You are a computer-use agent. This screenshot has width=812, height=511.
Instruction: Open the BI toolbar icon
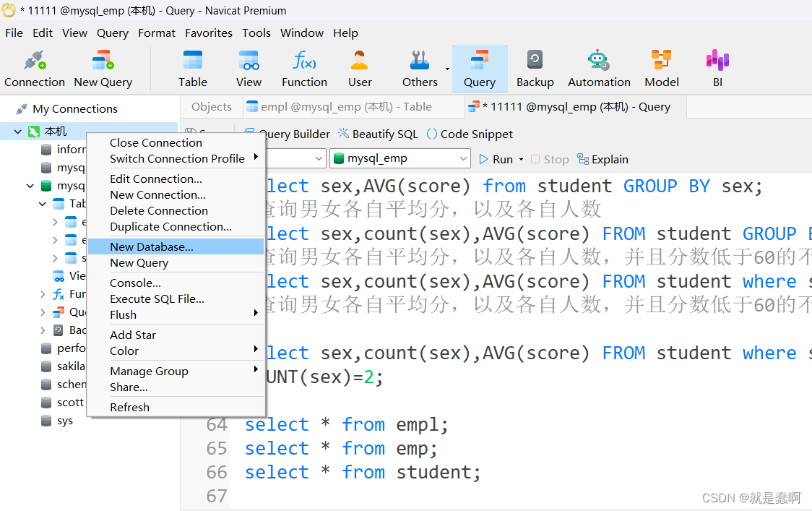[x=717, y=69]
